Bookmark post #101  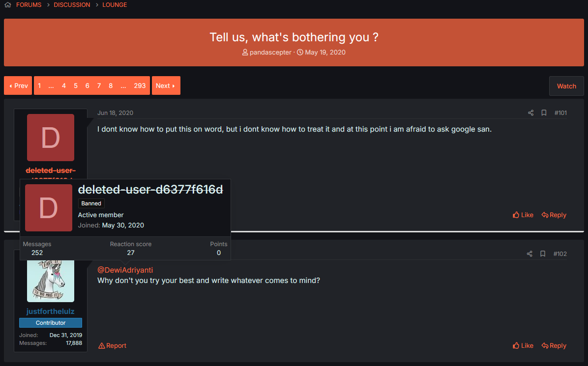[x=544, y=113]
